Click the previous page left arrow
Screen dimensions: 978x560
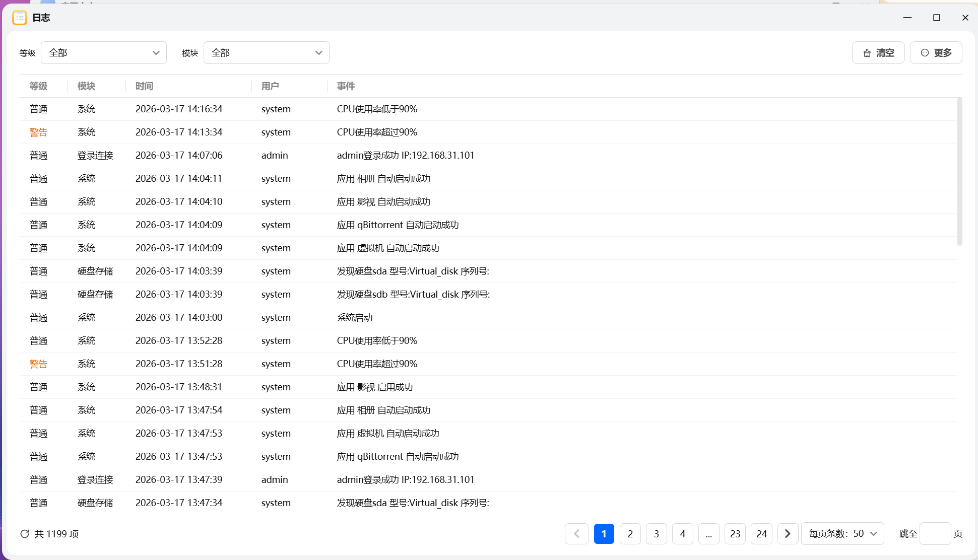click(576, 534)
